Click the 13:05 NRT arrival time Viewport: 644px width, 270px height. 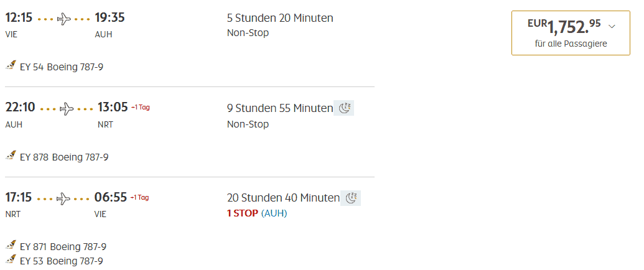pos(113,108)
